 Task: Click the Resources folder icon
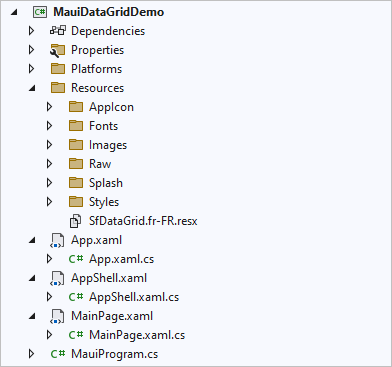tap(58, 88)
